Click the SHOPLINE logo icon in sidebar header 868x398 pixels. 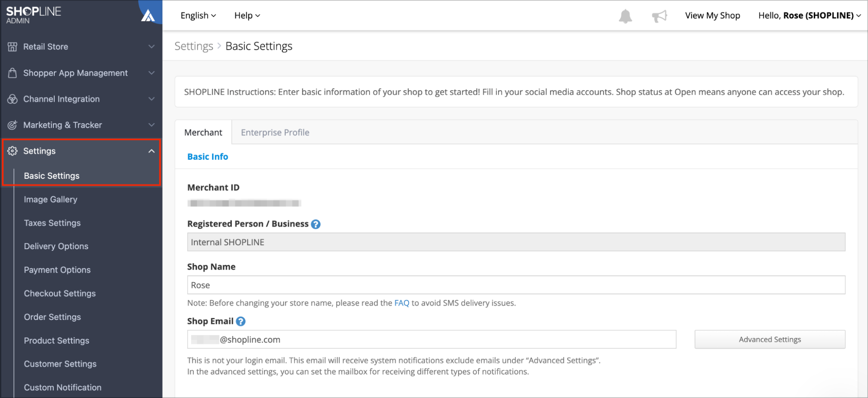tap(148, 15)
